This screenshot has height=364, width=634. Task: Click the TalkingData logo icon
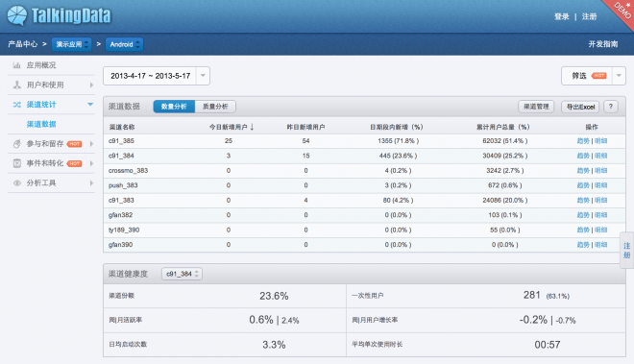(17, 15)
